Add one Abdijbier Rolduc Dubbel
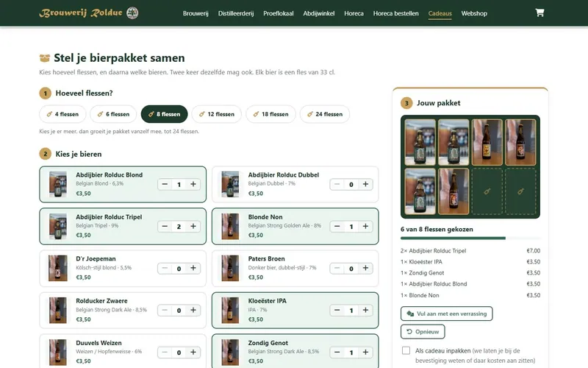Image resolution: width=588 pixels, height=368 pixels. tap(365, 185)
